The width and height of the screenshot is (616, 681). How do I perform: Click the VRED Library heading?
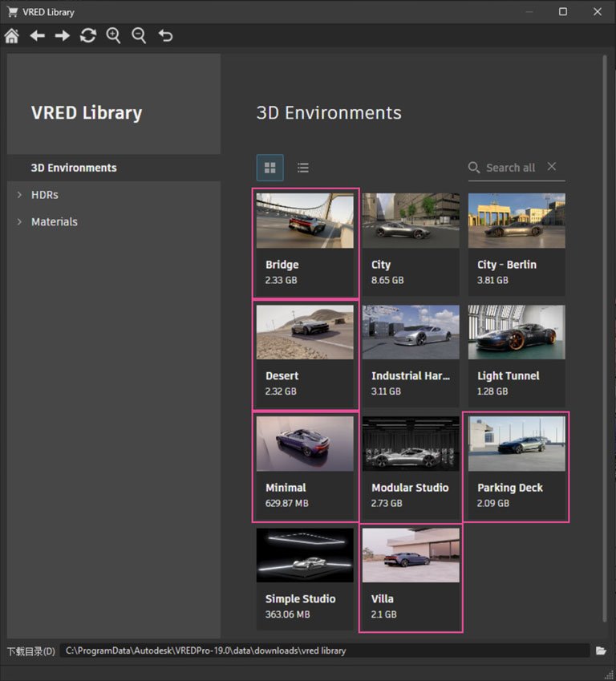pos(87,113)
